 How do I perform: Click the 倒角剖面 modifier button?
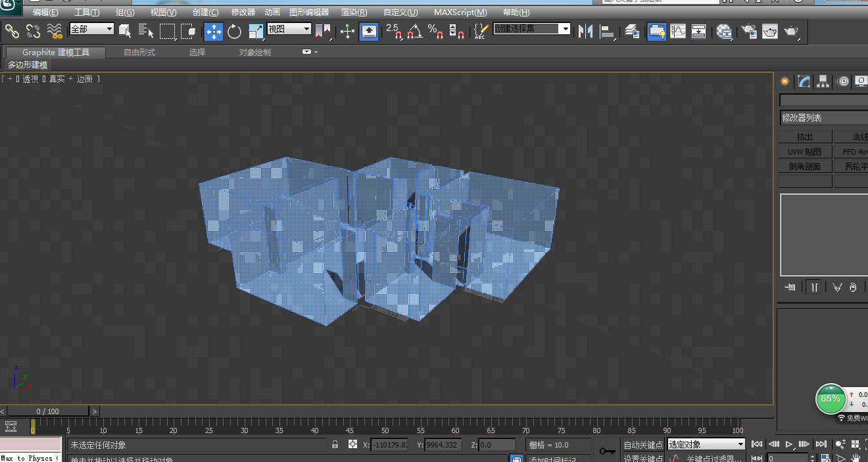click(x=805, y=167)
